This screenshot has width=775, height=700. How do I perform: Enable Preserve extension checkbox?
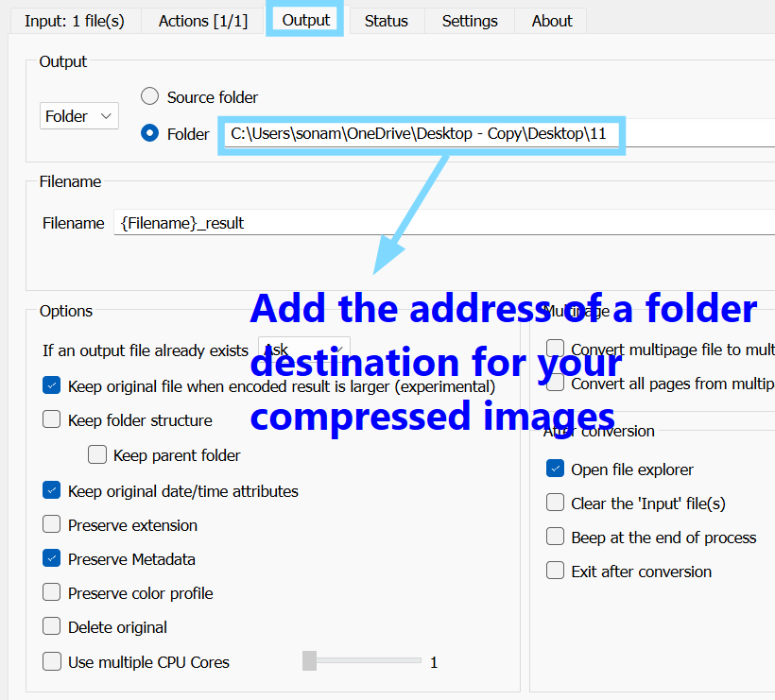click(51, 524)
